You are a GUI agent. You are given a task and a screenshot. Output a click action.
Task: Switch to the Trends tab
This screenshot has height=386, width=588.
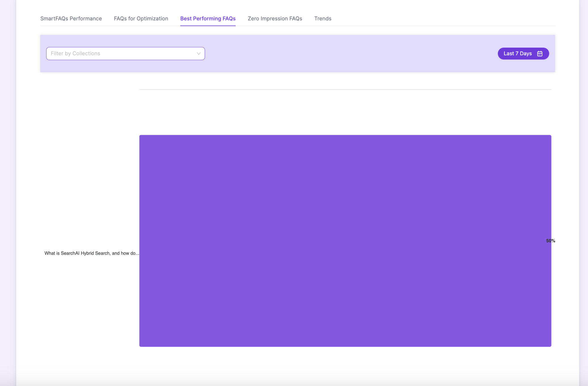[323, 18]
